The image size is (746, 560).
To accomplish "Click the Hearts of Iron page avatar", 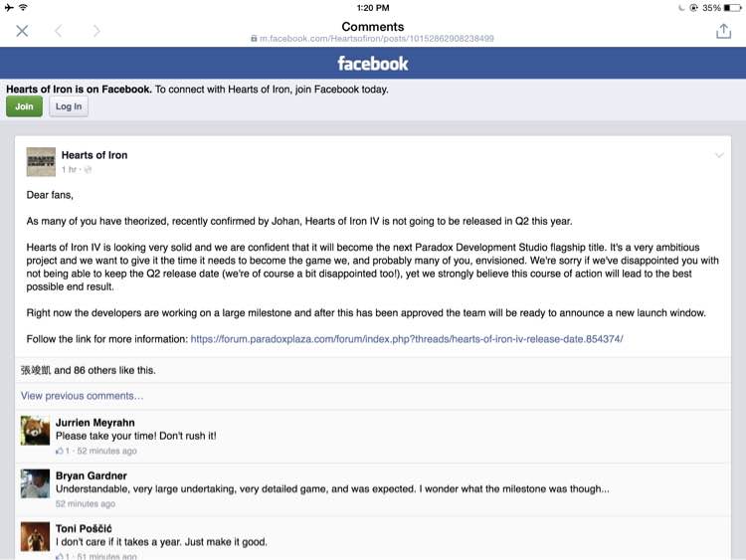I will coord(41,162).
